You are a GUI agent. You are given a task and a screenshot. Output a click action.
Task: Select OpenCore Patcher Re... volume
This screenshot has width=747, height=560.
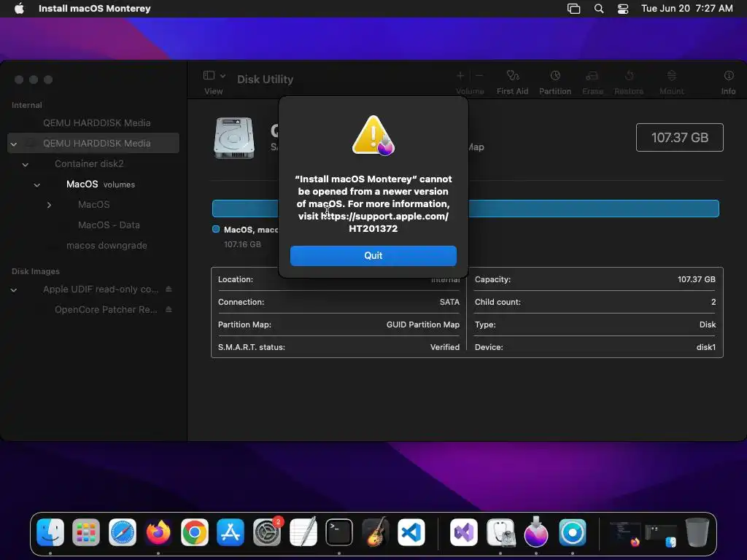[106, 309]
